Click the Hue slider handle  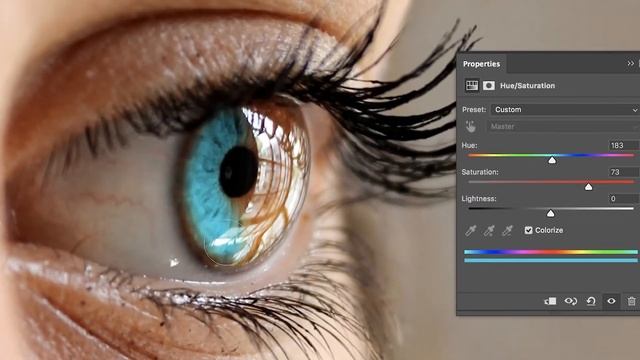tap(552, 160)
